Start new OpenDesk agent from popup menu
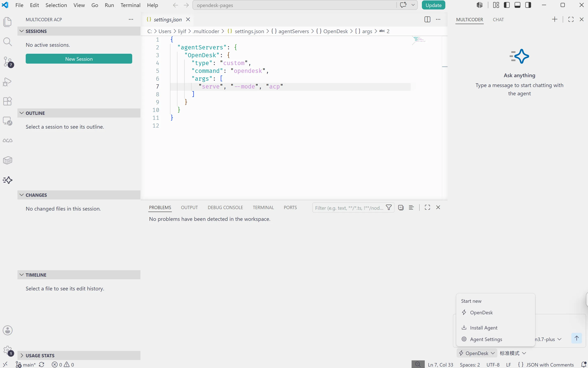Screen dimensions: 588x368 496,312
